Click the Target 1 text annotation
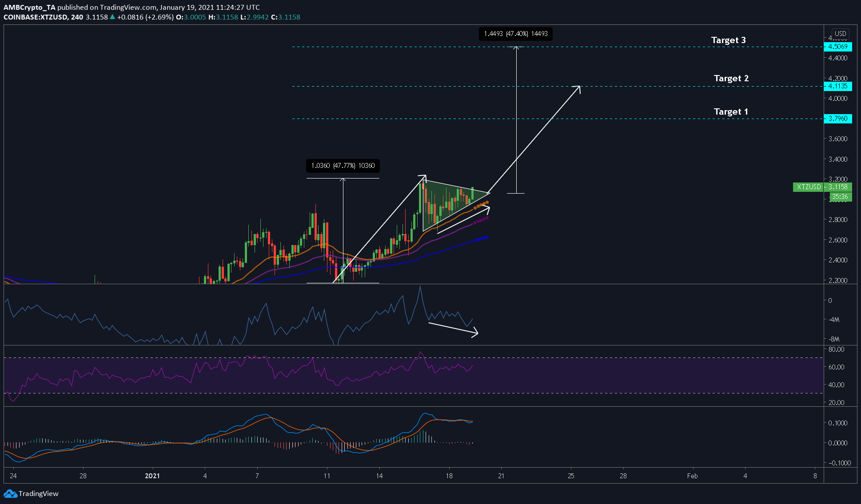This screenshot has width=861, height=504. click(x=731, y=111)
